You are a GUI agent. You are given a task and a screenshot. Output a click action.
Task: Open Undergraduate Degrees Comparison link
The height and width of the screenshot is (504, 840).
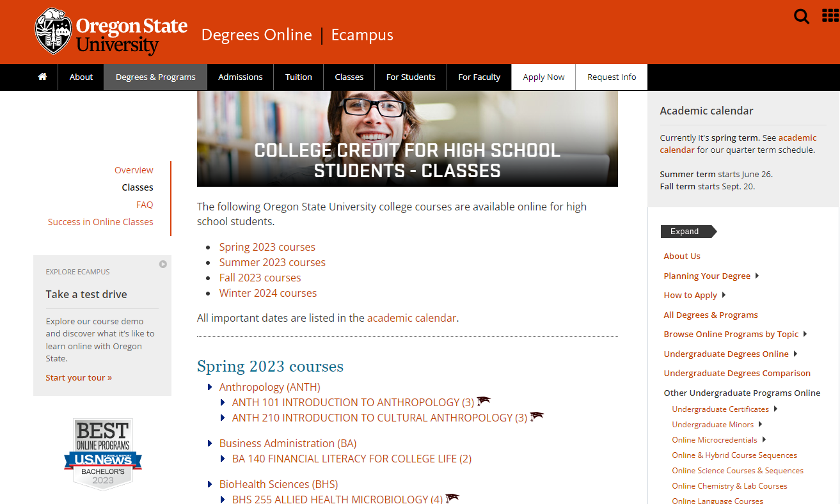pyautogui.click(x=737, y=373)
